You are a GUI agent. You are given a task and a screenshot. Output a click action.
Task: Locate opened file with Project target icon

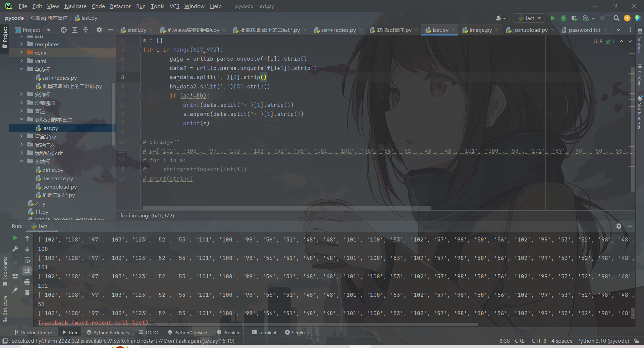coord(63,30)
